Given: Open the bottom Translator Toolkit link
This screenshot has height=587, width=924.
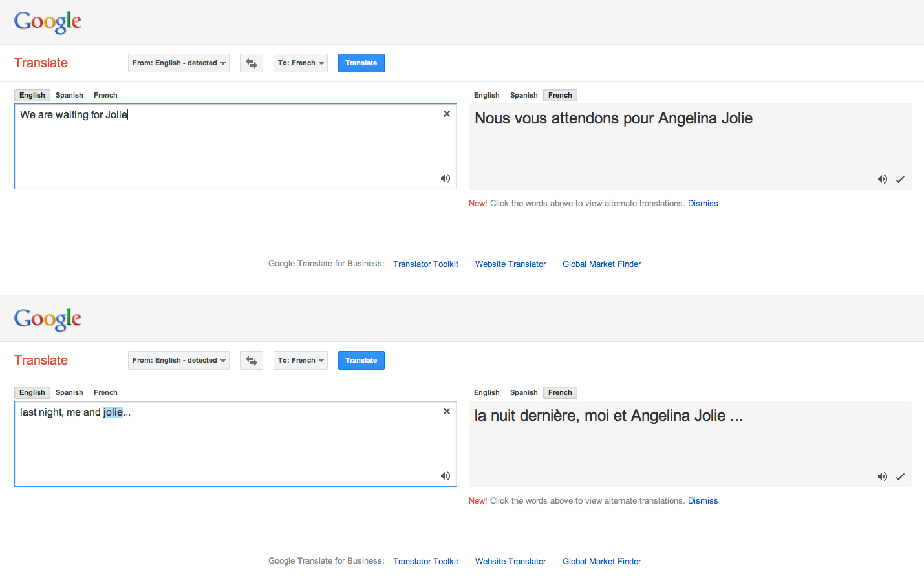Looking at the screenshot, I should click(x=425, y=561).
